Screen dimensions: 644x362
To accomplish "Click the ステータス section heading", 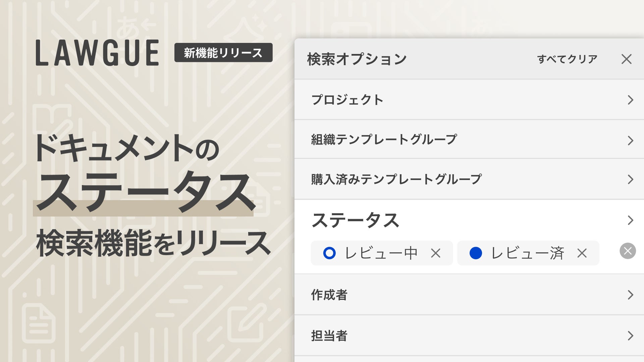I will point(355,221).
